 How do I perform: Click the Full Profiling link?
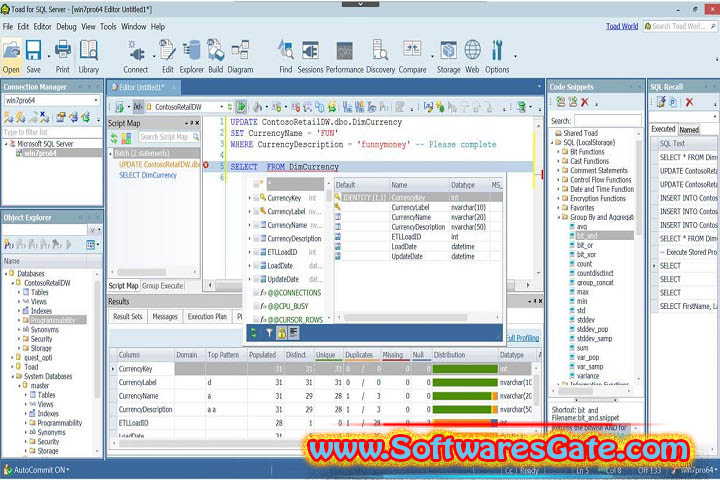[x=523, y=338]
